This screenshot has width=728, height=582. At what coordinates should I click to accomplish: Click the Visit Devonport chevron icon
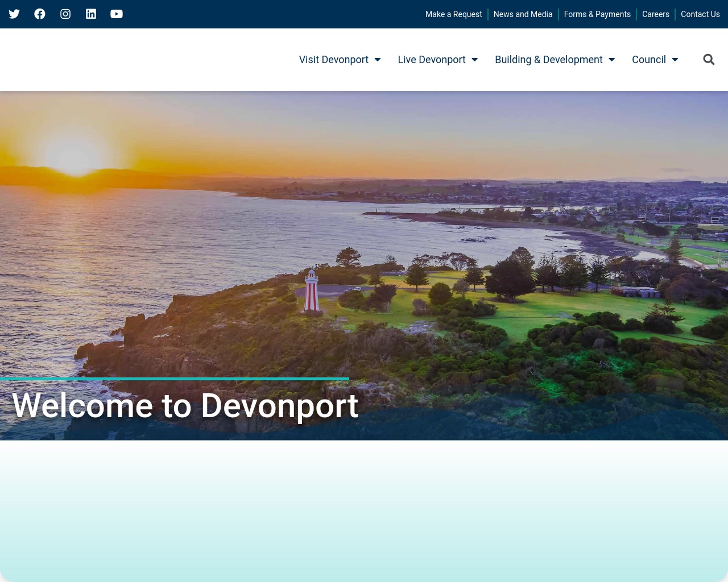[x=377, y=59]
